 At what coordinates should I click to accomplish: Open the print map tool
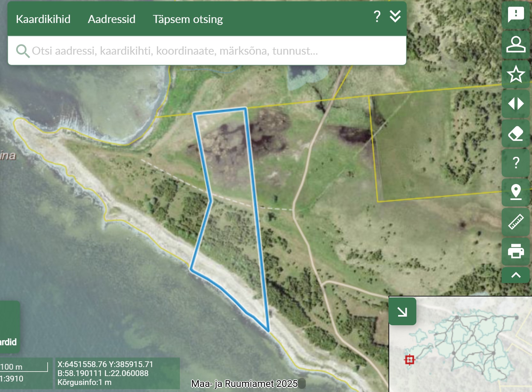click(516, 251)
